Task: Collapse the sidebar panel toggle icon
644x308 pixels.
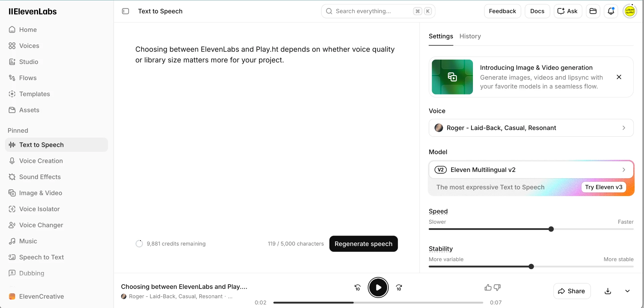Action: [125, 11]
